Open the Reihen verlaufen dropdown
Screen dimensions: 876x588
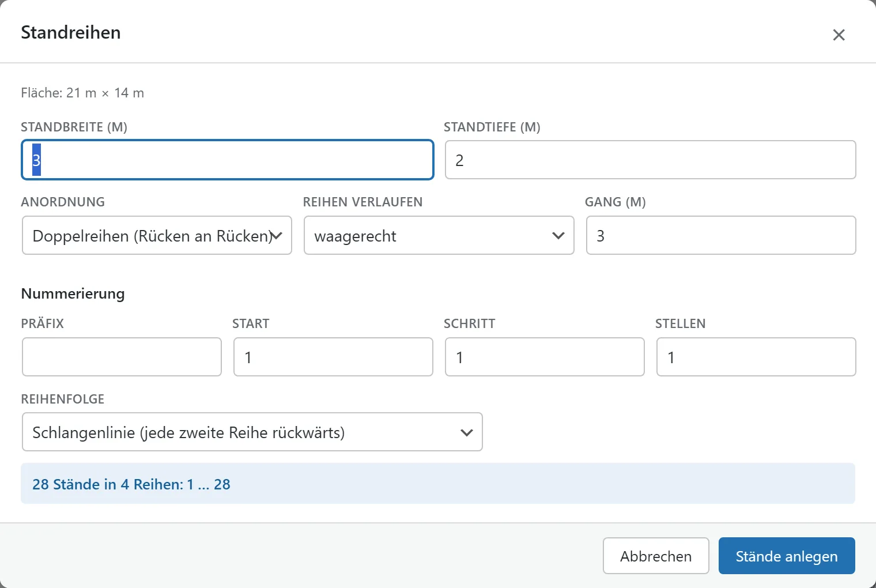pos(439,235)
